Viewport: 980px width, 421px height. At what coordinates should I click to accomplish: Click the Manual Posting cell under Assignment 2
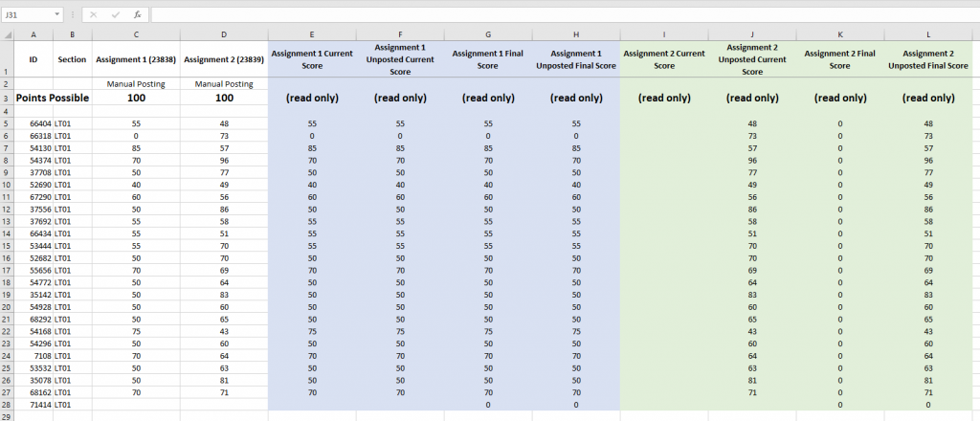(x=224, y=84)
